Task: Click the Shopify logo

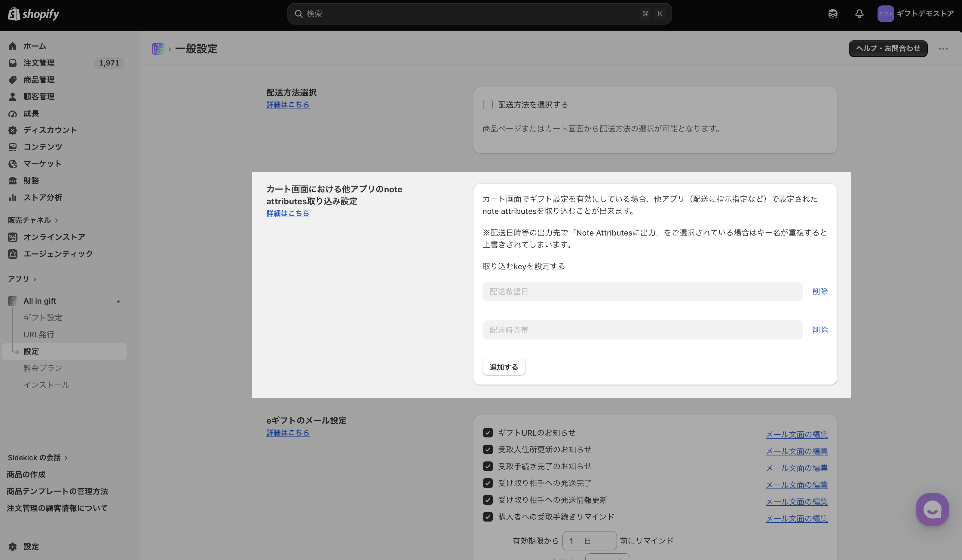Action: [x=34, y=14]
